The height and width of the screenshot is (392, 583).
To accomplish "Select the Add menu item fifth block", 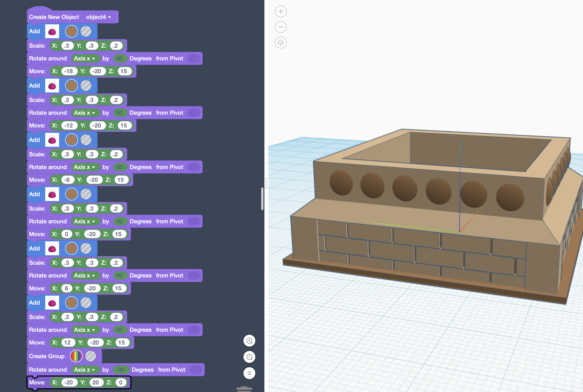I will pyautogui.click(x=34, y=248).
